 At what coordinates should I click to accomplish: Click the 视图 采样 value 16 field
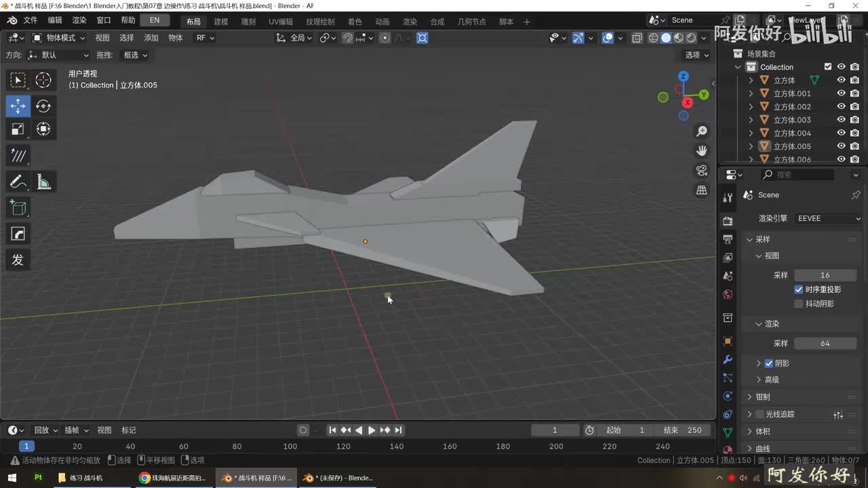(x=825, y=275)
